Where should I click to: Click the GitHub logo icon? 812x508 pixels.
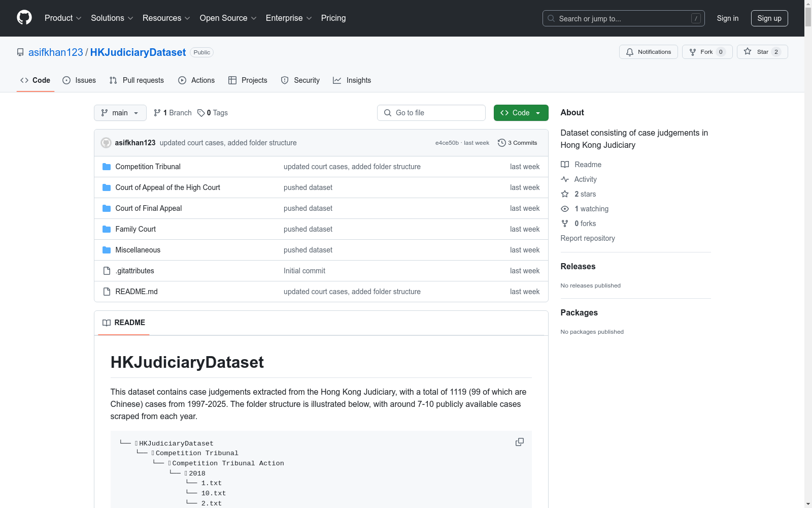(24, 18)
